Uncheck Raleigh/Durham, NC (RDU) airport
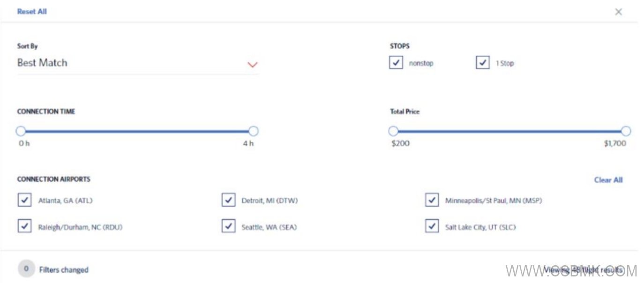The height and width of the screenshot is (283, 644). pyautogui.click(x=24, y=227)
